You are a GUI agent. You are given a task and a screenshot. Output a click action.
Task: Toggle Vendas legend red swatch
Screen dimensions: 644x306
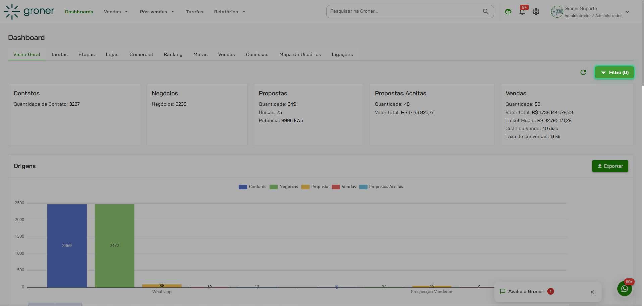336,187
